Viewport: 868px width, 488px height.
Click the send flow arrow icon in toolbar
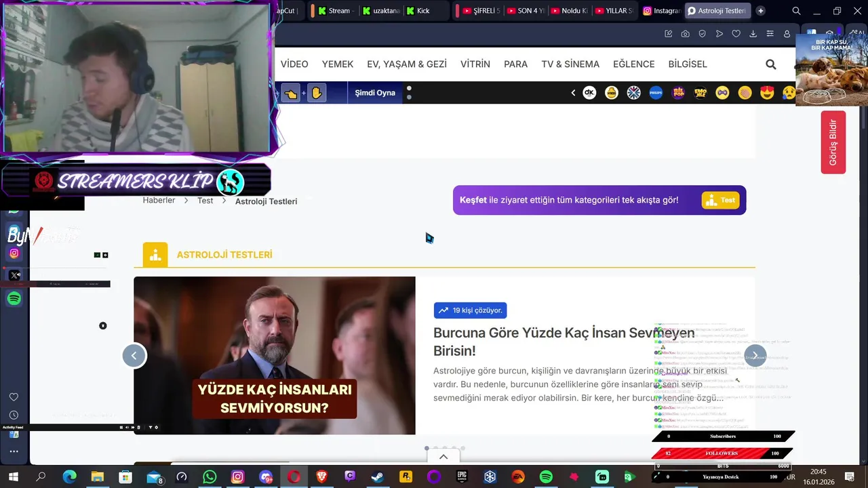[719, 34]
